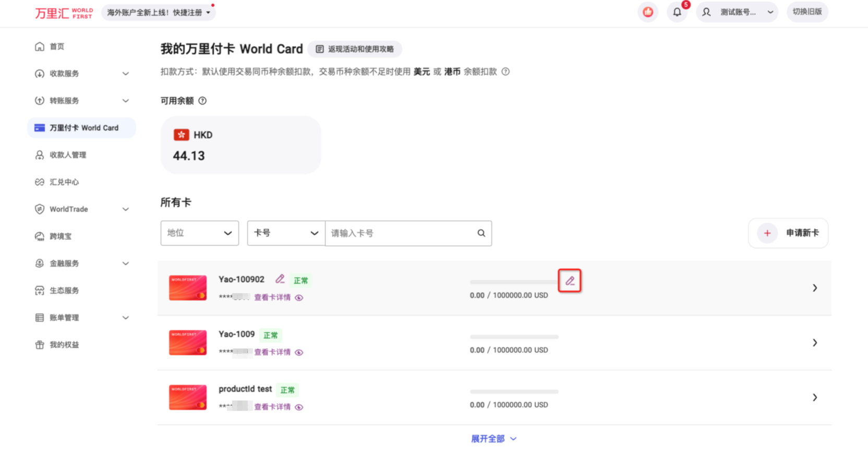Click the document icon on 返现活动和使用攻略
Viewport: 868px width, 460px height.
coord(320,49)
